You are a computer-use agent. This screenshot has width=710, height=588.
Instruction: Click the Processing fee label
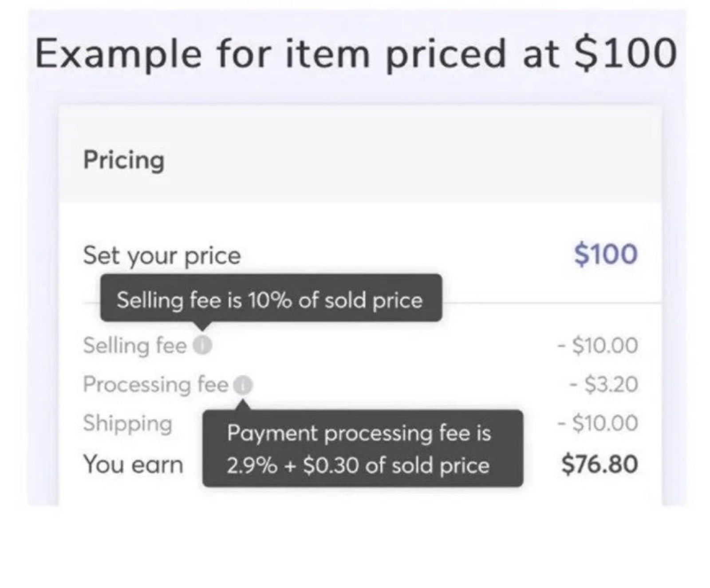click(155, 385)
